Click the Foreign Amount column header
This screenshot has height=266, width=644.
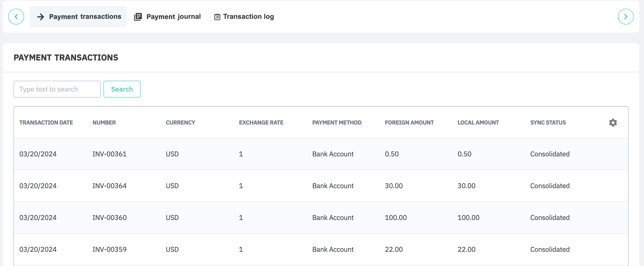(409, 123)
